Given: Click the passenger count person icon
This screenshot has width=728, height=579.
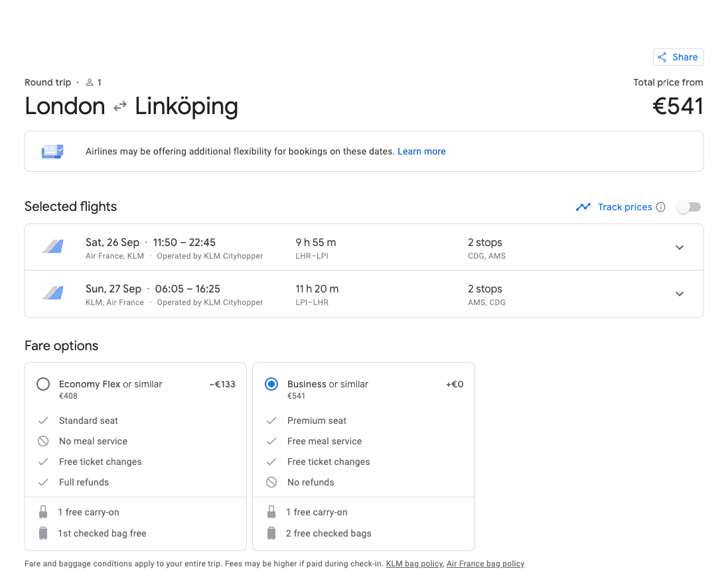Looking at the screenshot, I should pos(90,83).
